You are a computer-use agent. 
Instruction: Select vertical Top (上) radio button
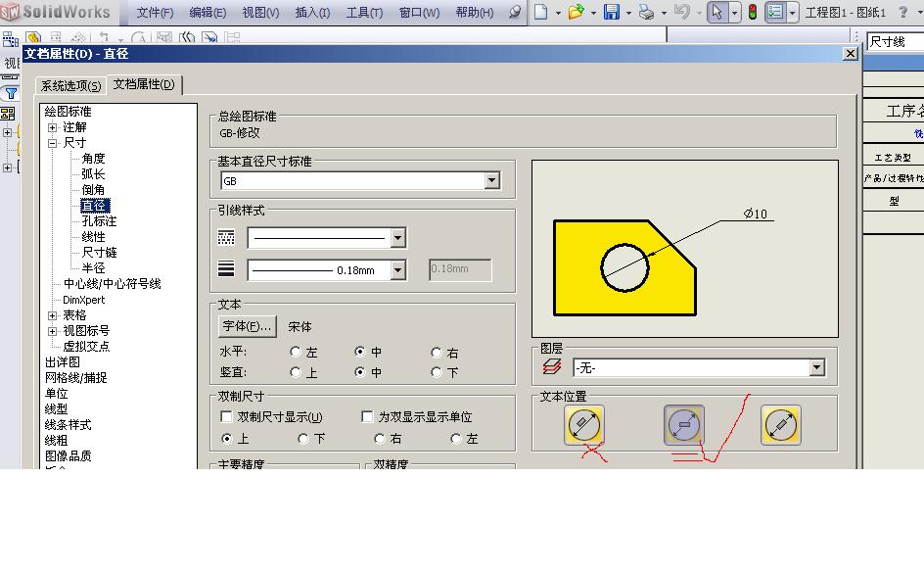pos(296,372)
